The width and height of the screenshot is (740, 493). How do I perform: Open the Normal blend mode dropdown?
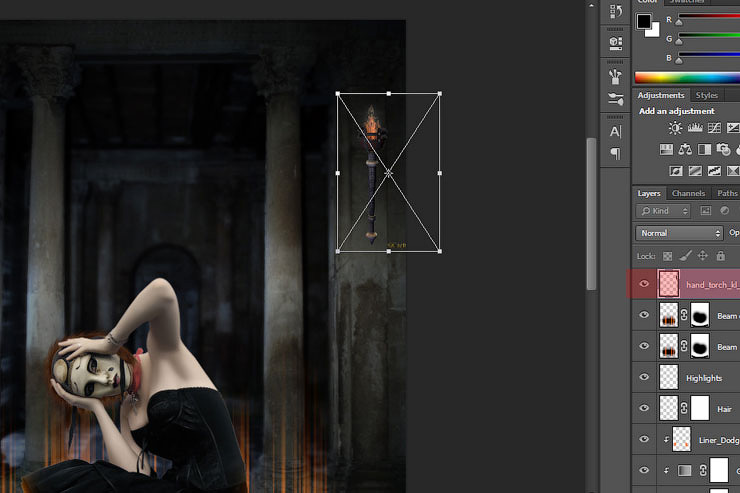pos(679,233)
